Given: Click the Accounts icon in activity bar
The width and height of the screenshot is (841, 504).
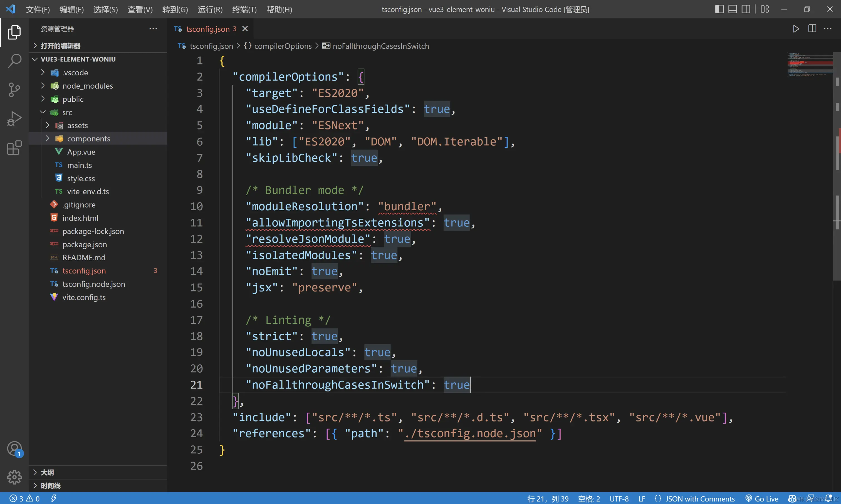Looking at the screenshot, I should 14,449.
